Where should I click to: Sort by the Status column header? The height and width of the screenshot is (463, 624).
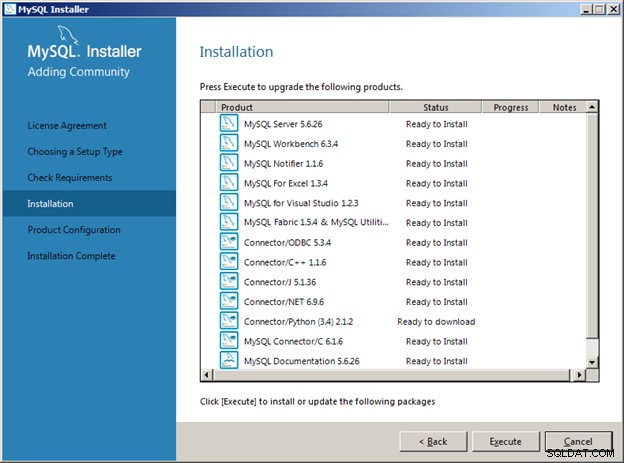pyautogui.click(x=435, y=107)
